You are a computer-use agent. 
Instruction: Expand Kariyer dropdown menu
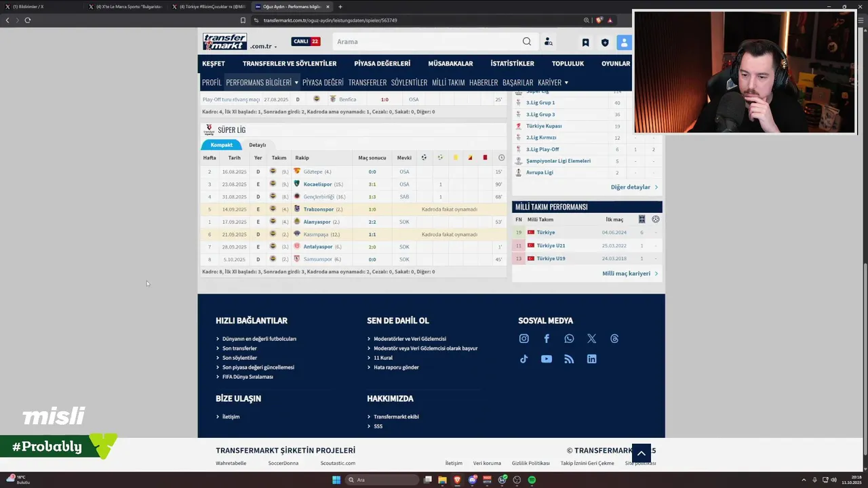click(553, 83)
